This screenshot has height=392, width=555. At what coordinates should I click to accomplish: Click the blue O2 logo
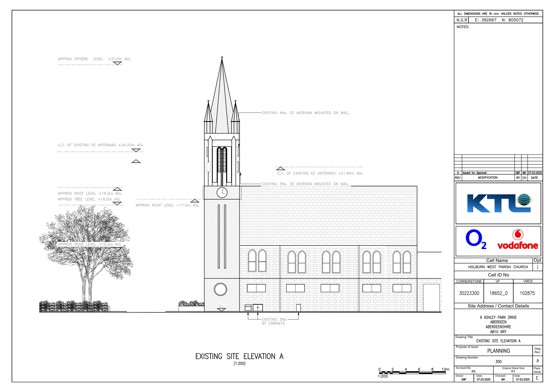click(x=476, y=239)
